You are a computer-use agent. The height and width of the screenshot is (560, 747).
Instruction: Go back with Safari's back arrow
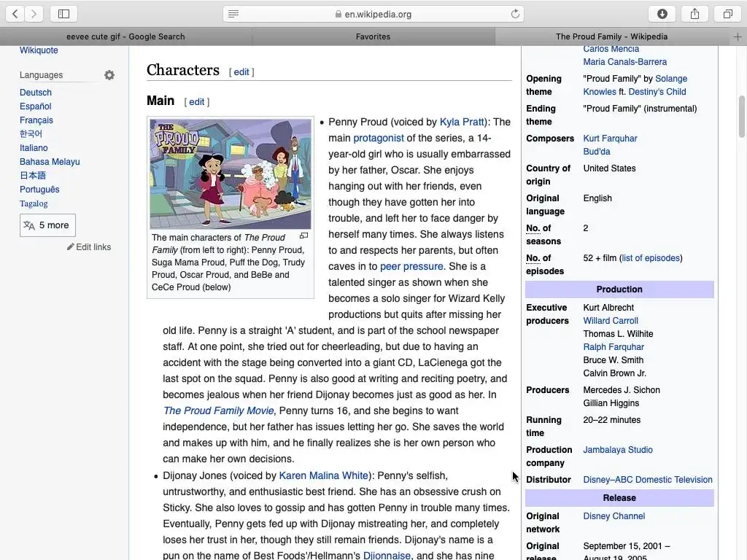(15, 14)
